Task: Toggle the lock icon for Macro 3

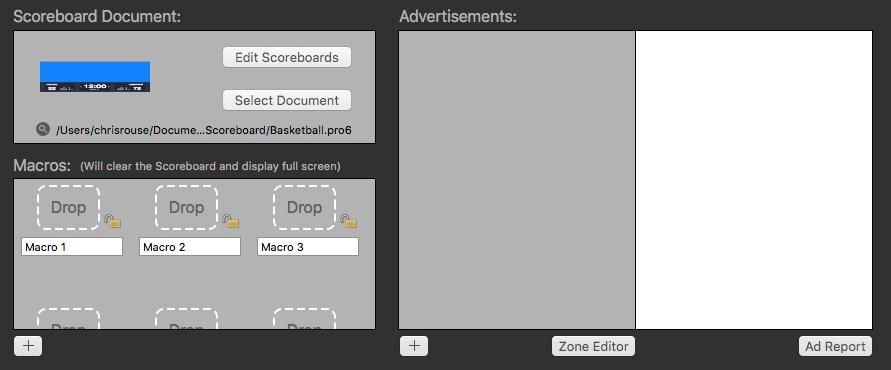Action: click(349, 221)
